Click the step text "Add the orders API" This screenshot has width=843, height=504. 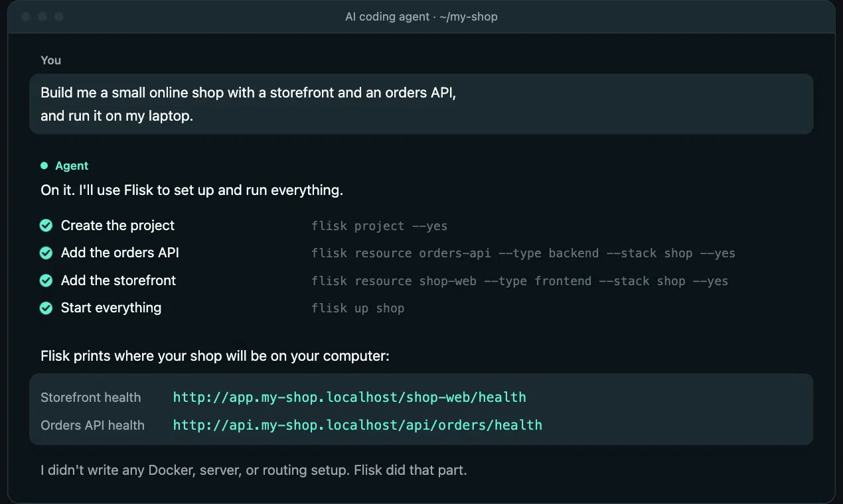tap(120, 253)
